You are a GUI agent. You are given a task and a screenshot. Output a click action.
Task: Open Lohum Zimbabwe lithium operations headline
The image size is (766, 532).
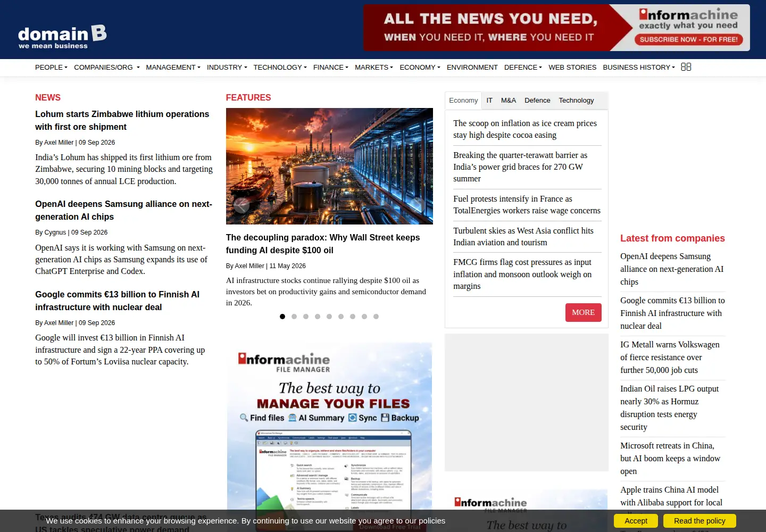point(122,121)
